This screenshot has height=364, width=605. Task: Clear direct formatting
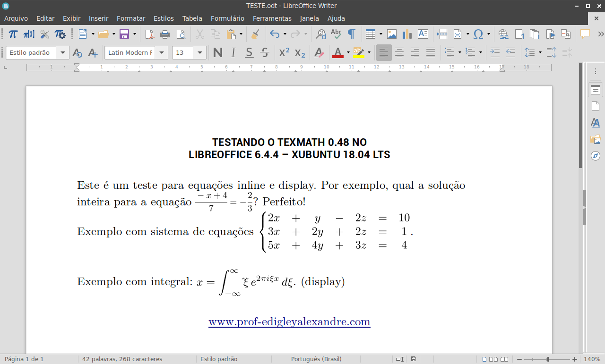319,52
